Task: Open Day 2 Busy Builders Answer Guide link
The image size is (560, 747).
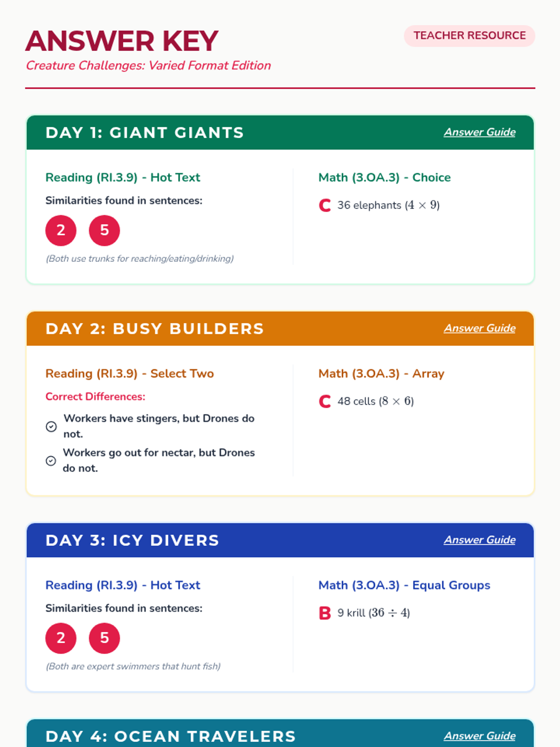Action: click(479, 328)
